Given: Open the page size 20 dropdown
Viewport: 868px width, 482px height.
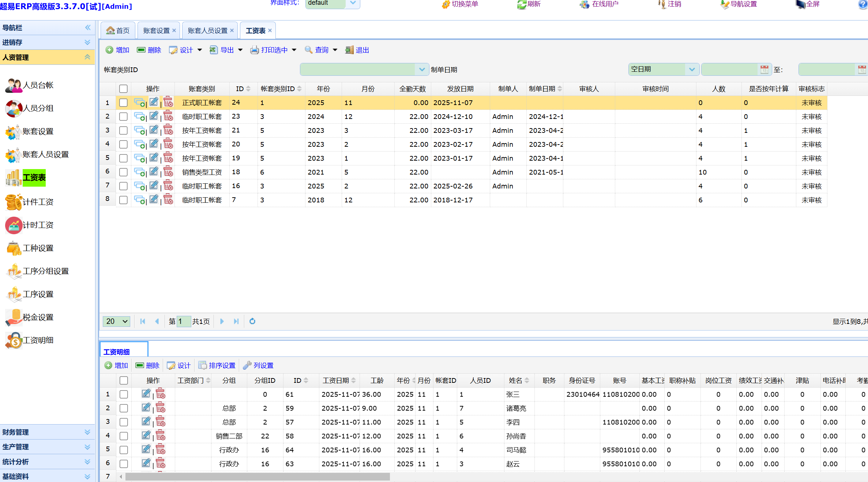Looking at the screenshot, I should point(116,321).
